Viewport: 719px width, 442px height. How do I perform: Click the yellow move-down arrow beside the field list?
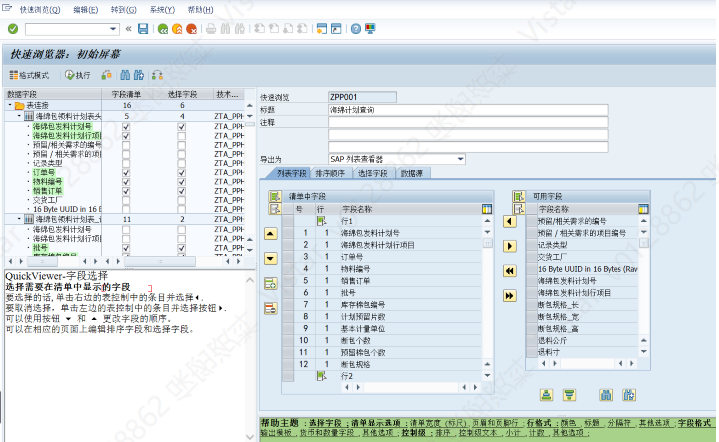point(271,259)
